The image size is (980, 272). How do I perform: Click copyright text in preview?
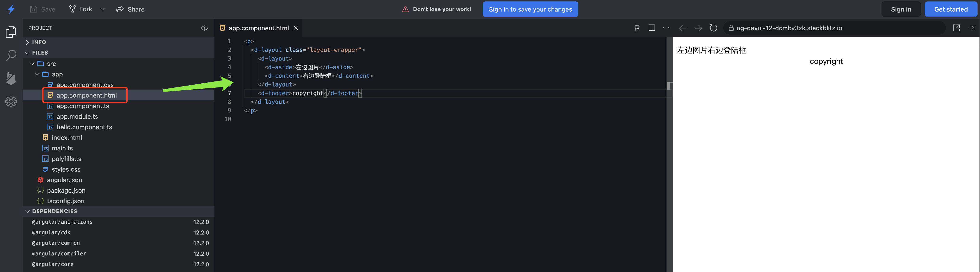826,61
